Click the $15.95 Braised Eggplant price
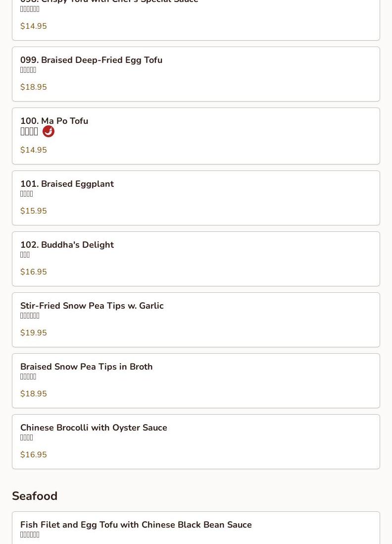This screenshot has width=392, height=544. pos(34,211)
